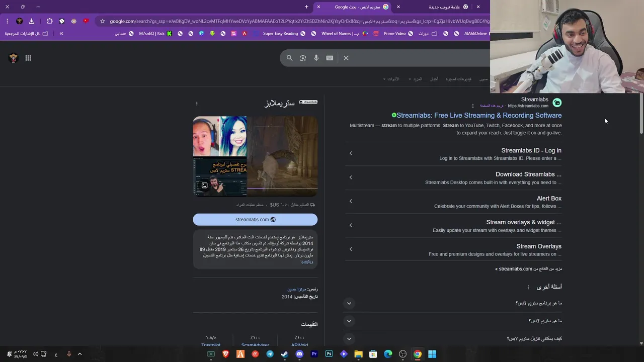Open the ويكيبيديا Wikipedia source link

coord(307,261)
